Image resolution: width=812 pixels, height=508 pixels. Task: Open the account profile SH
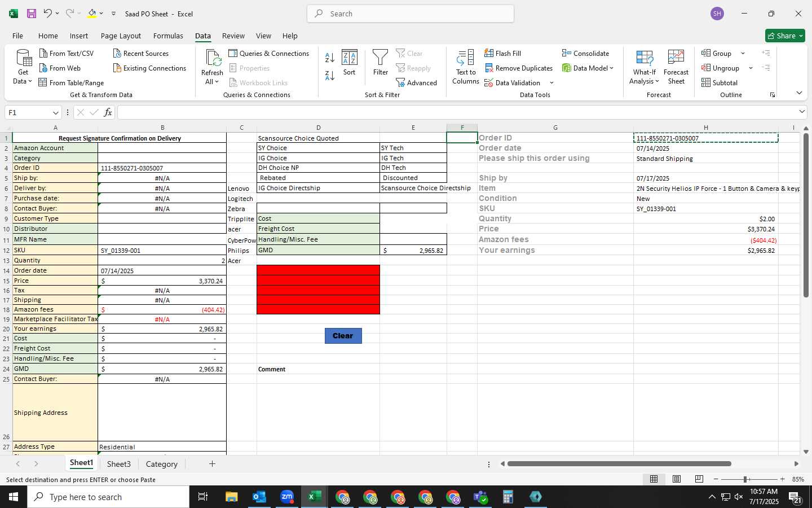coord(717,14)
